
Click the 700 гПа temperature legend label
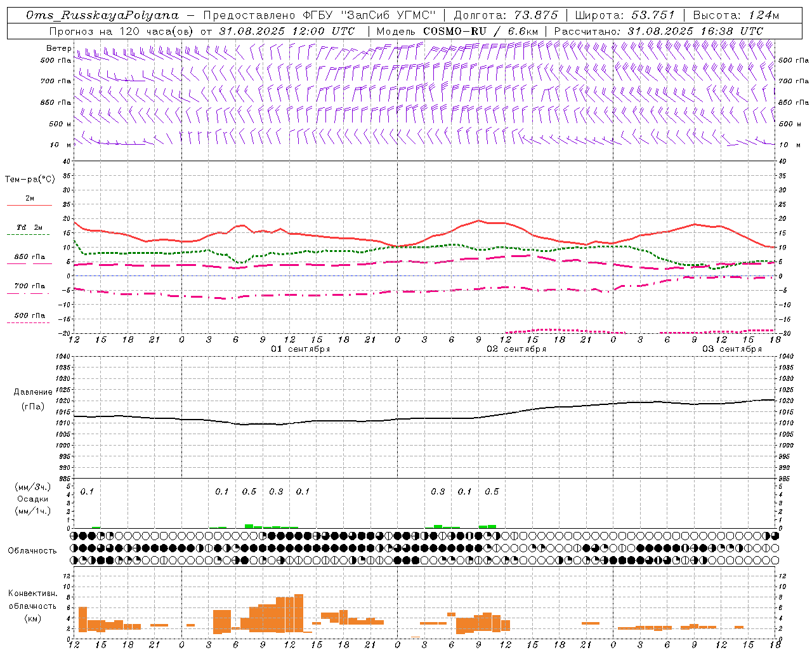tap(30, 286)
